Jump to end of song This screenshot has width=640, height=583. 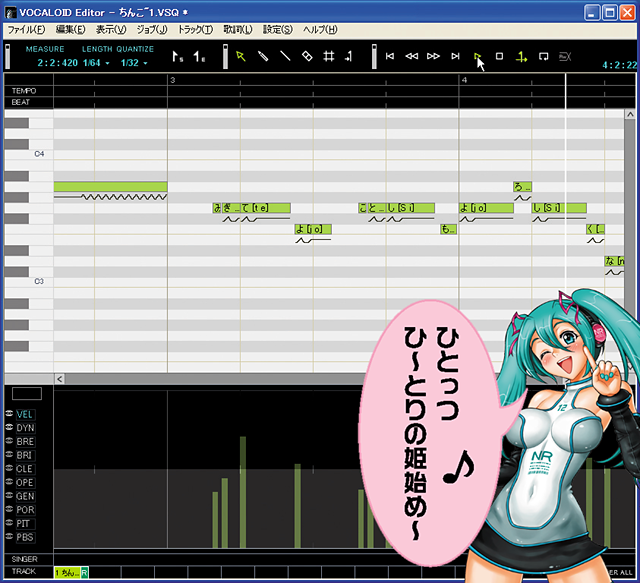click(x=456, y=56)
